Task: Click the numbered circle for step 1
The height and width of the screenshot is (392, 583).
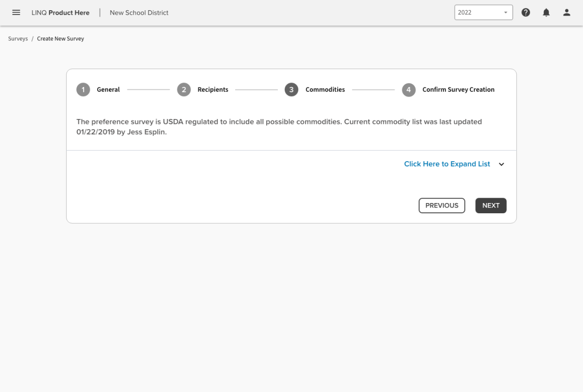Action: click(x=83, y=90)
